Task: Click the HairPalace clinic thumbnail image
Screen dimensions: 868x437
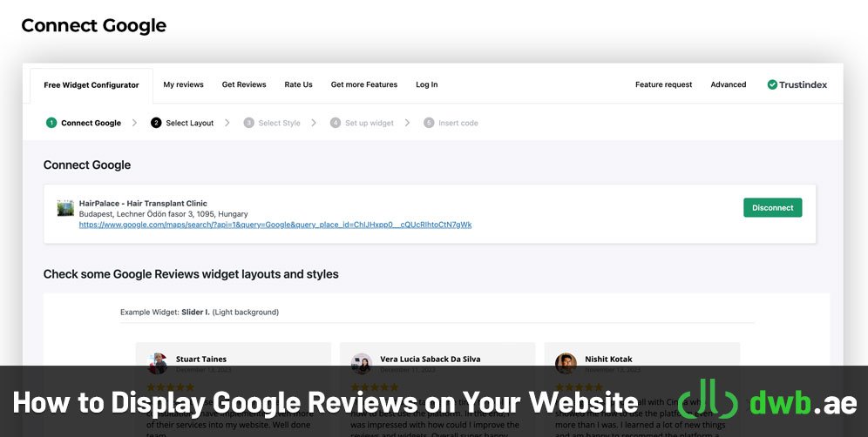Action: (65, 208)
